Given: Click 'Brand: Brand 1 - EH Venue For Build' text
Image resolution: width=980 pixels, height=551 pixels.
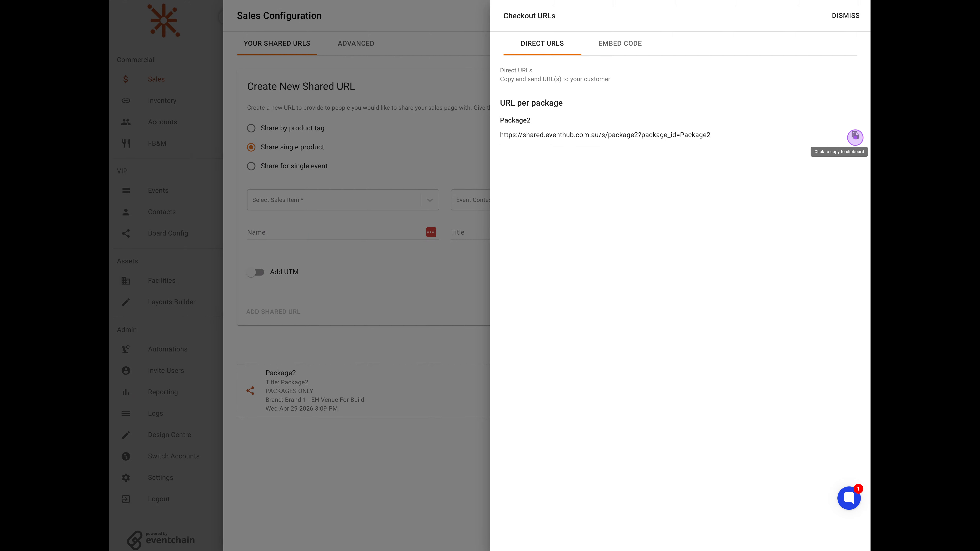Looking at the screenshot, I should point(315,400).
